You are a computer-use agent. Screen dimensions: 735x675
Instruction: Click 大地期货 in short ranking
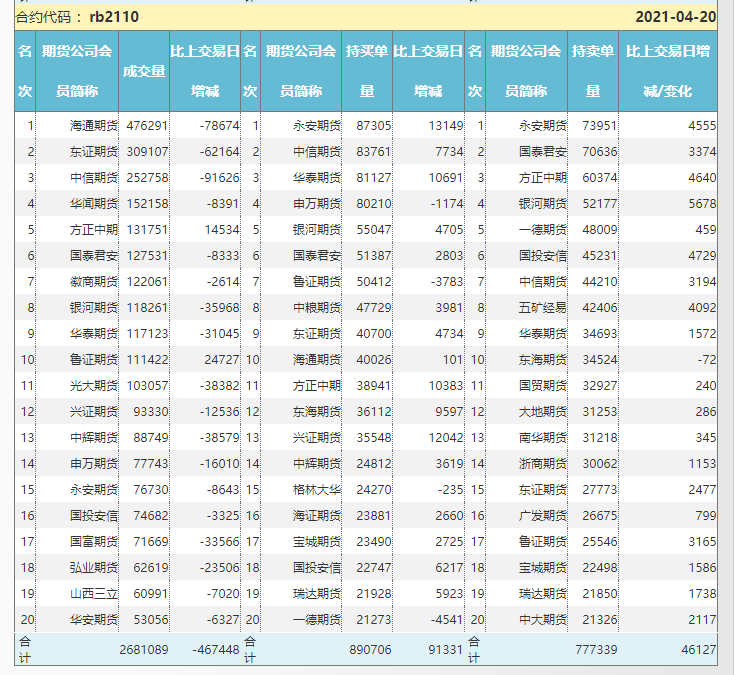pos(543,412)
